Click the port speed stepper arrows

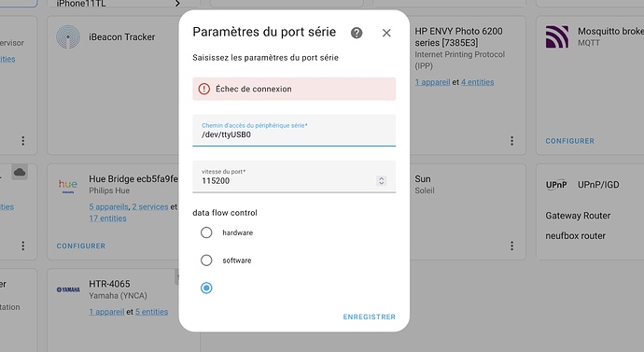pyautogui.click(x=381, y=181)
